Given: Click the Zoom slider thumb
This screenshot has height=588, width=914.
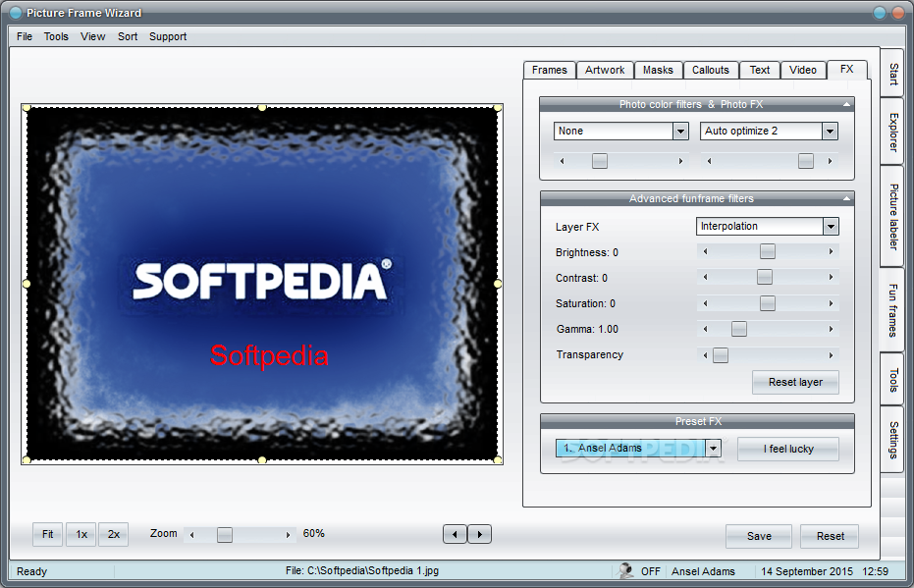Looking at the screenshot, I should pos(225,534).
